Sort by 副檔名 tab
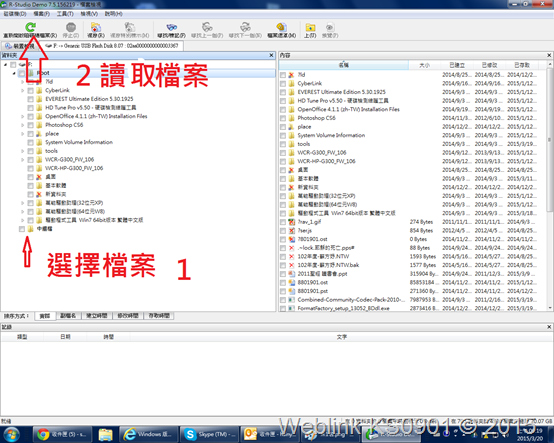 [x=68, y=316]
